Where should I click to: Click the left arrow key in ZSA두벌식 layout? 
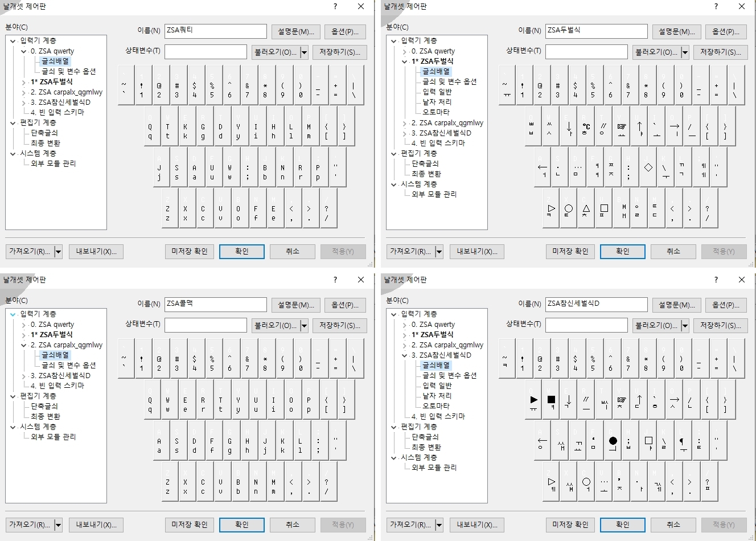tap(542, 168)
